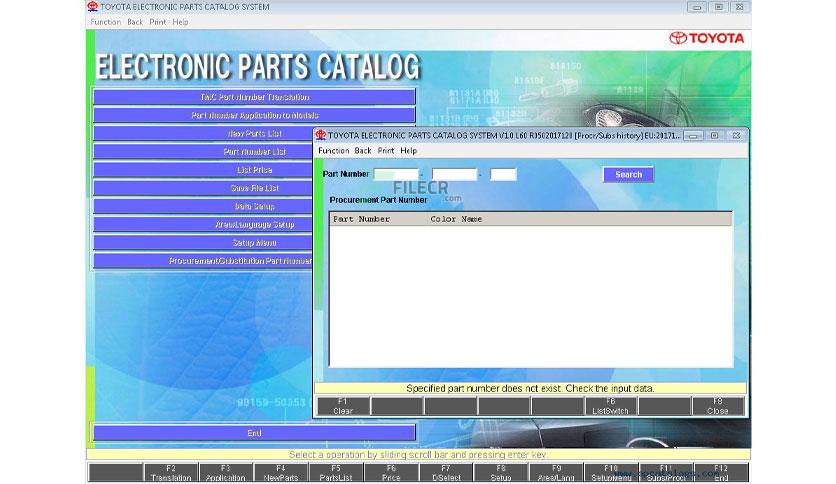Open Function menu in the main window

[x=106, y=22]
